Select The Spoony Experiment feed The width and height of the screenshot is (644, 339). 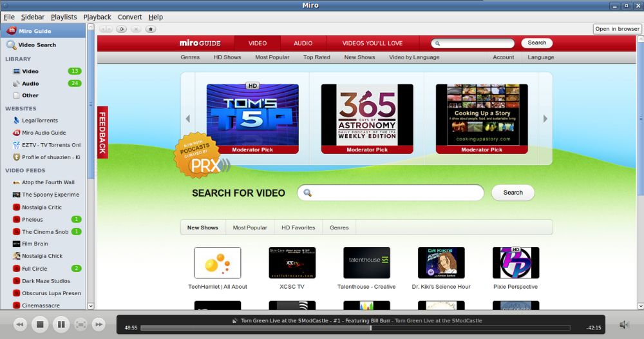(43, 195)
